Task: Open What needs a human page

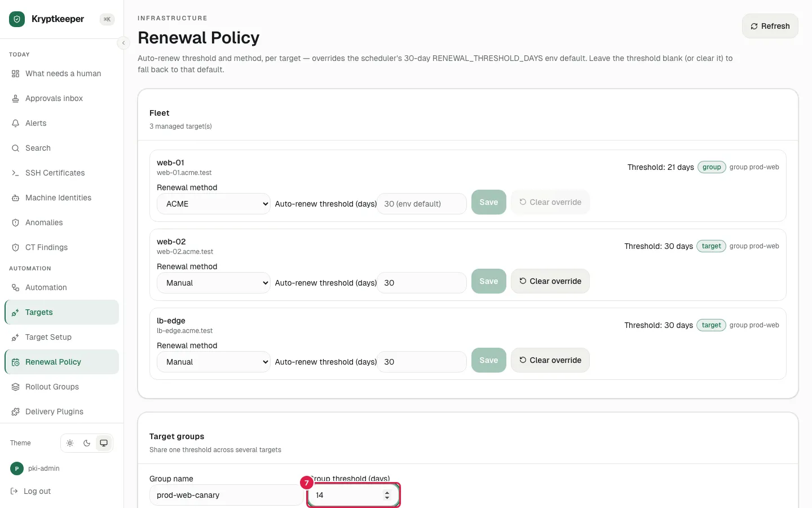Action: pos(62,73)
